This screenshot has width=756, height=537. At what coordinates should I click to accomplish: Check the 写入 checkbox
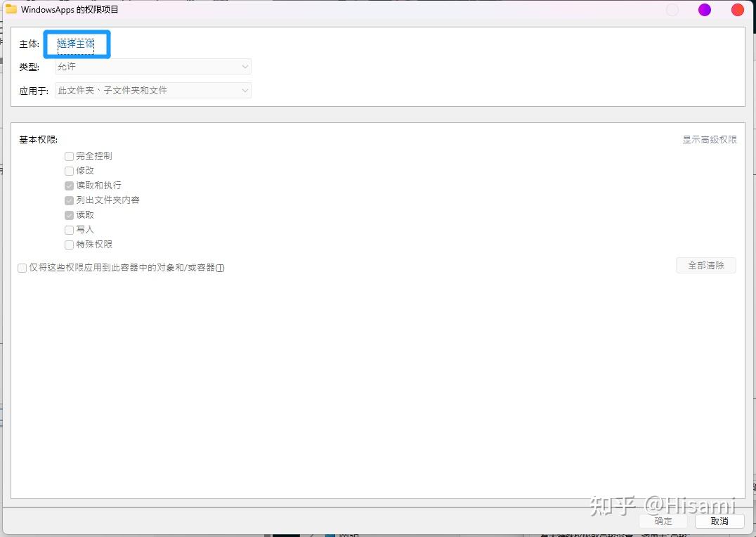tap(69, 230)
